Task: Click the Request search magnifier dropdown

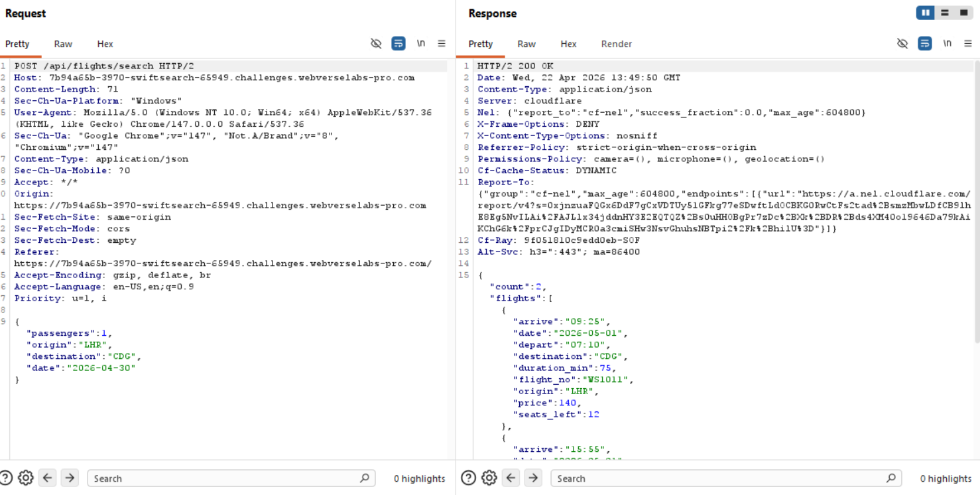Action: pos(365,478)
